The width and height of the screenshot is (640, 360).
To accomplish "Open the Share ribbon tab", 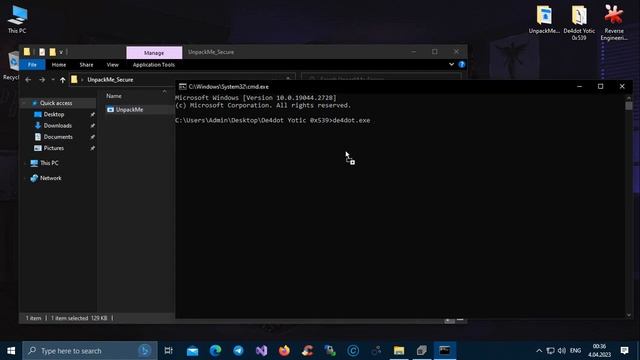I will click(87, 64).
